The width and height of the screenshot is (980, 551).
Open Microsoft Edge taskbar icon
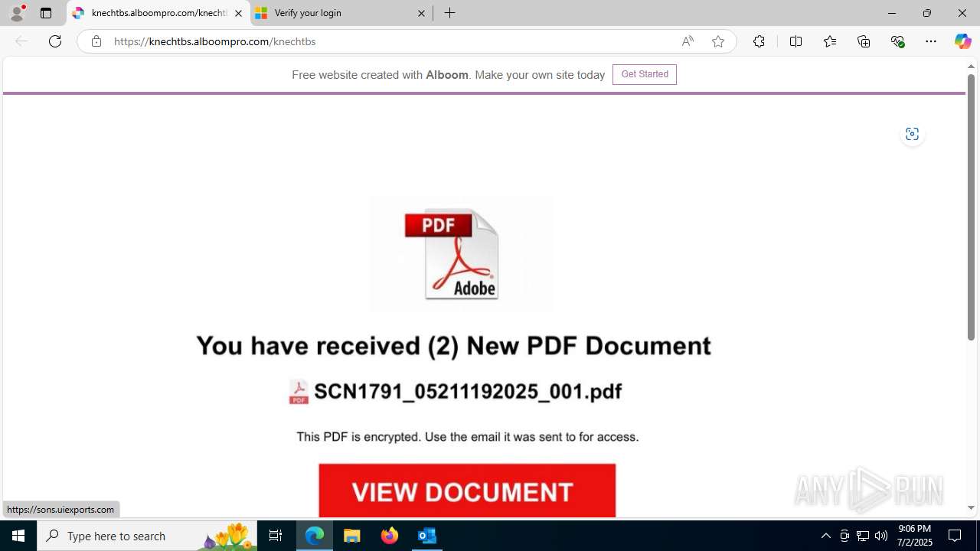(x=315, y=536)
